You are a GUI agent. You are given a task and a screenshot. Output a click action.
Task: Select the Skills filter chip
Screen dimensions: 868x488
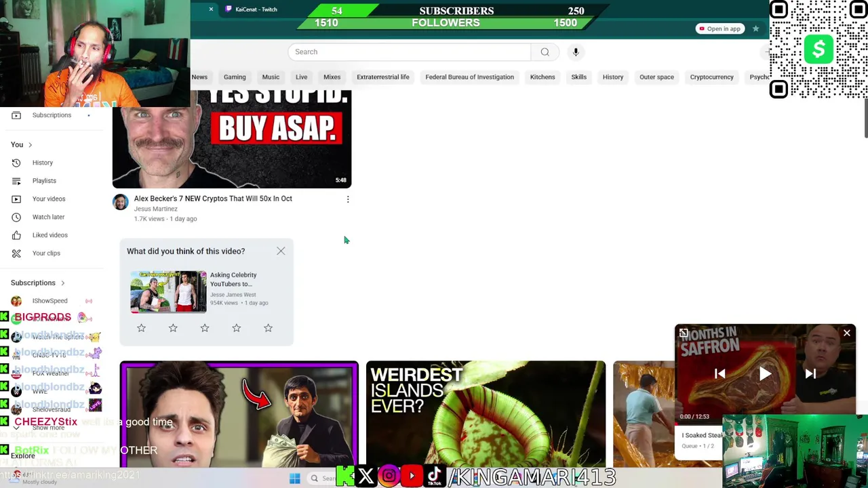tap(578, 77)
